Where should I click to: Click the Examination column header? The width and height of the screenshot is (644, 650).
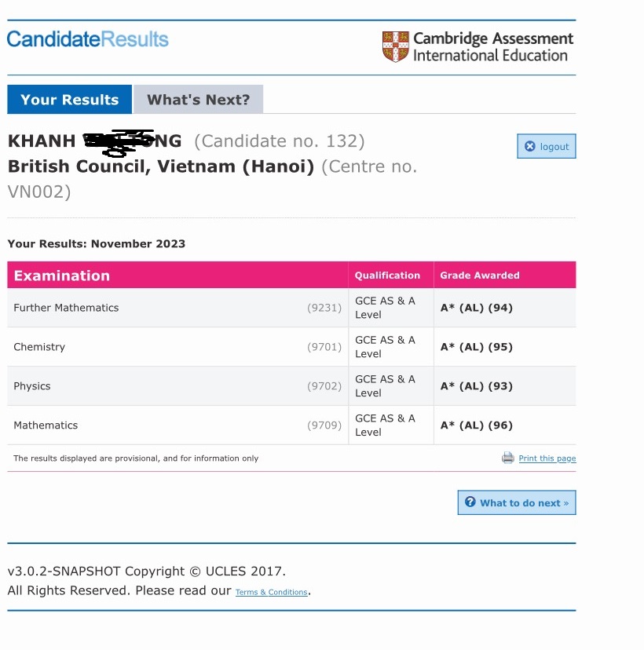point(61,276)
